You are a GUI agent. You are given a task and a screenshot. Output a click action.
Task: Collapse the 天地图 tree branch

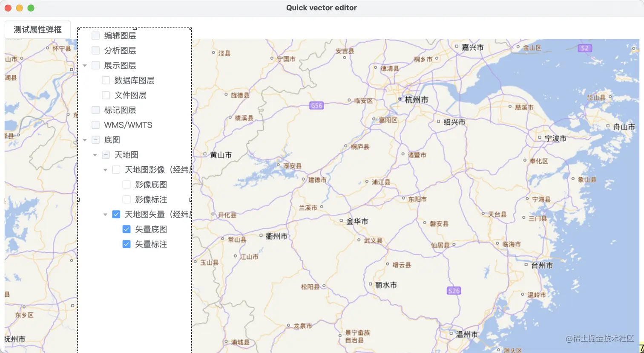click(95, 154)
